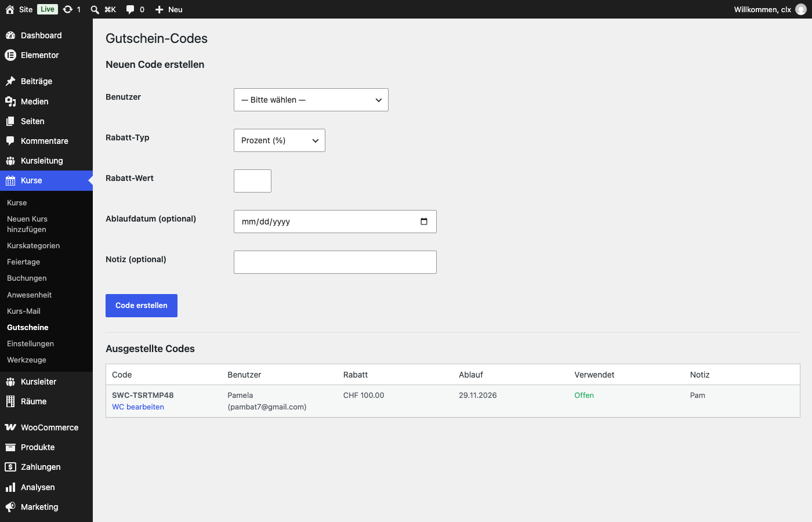The image size is (812, 522).
Task: Open the Rabatt-Typ dropdown
Action: point(280,140)
